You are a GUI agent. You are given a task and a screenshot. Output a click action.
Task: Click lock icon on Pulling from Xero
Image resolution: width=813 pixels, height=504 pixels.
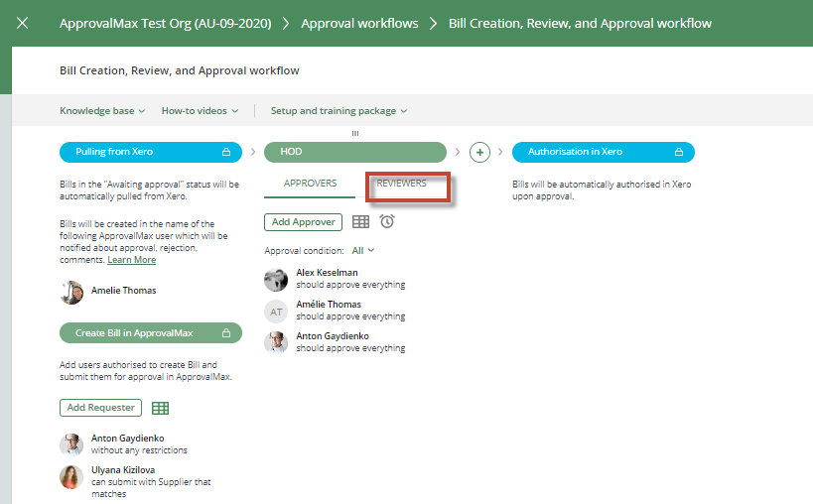point(226,152)
